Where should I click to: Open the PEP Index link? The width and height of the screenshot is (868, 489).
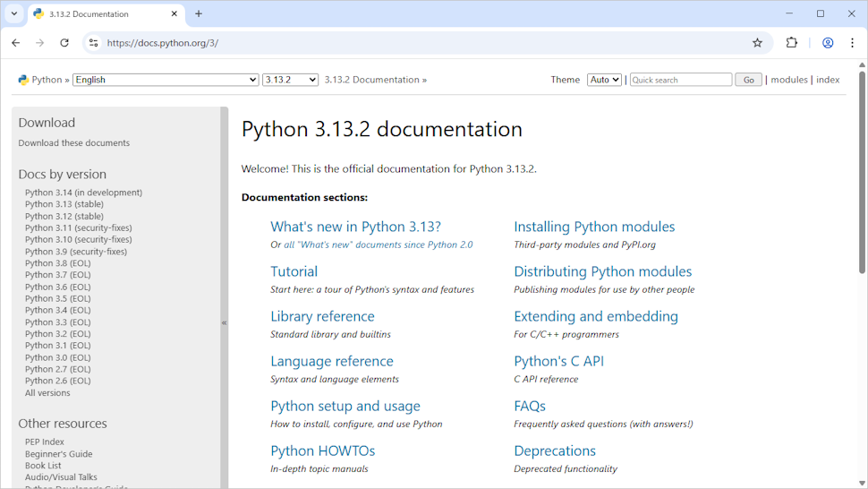click(44, 442)
